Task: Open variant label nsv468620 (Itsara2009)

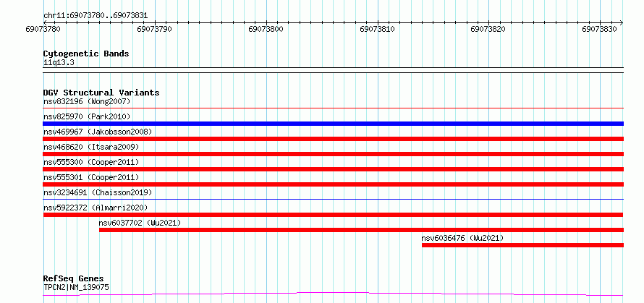Action: pos(91,147)
